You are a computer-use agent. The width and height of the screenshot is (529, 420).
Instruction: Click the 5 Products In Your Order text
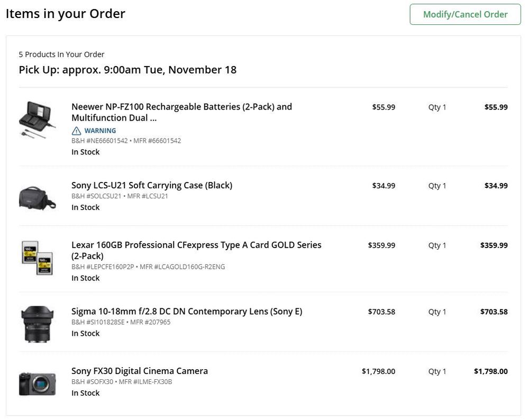coord(61,54)
